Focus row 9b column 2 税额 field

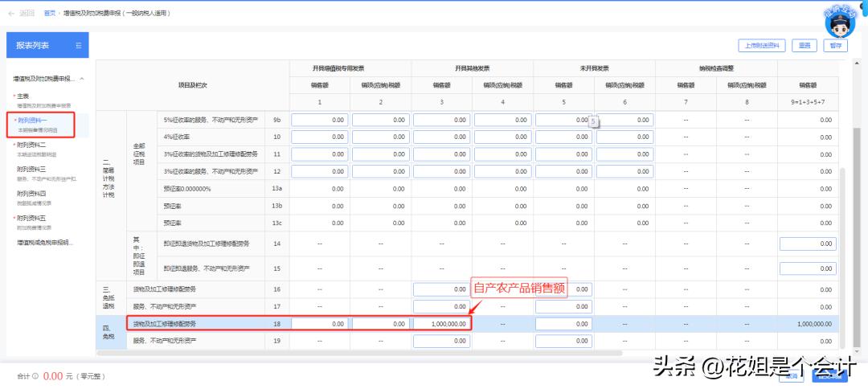[380, 120]
